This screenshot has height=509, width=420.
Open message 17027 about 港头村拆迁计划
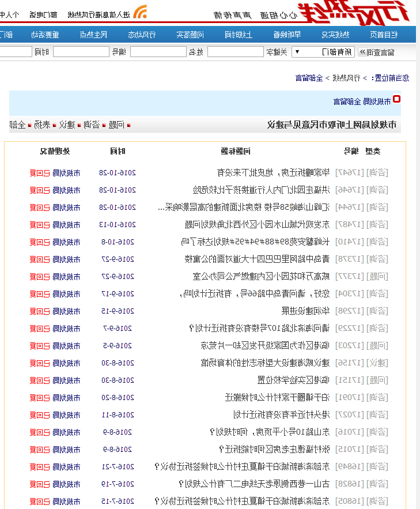[x=282, y=415]
